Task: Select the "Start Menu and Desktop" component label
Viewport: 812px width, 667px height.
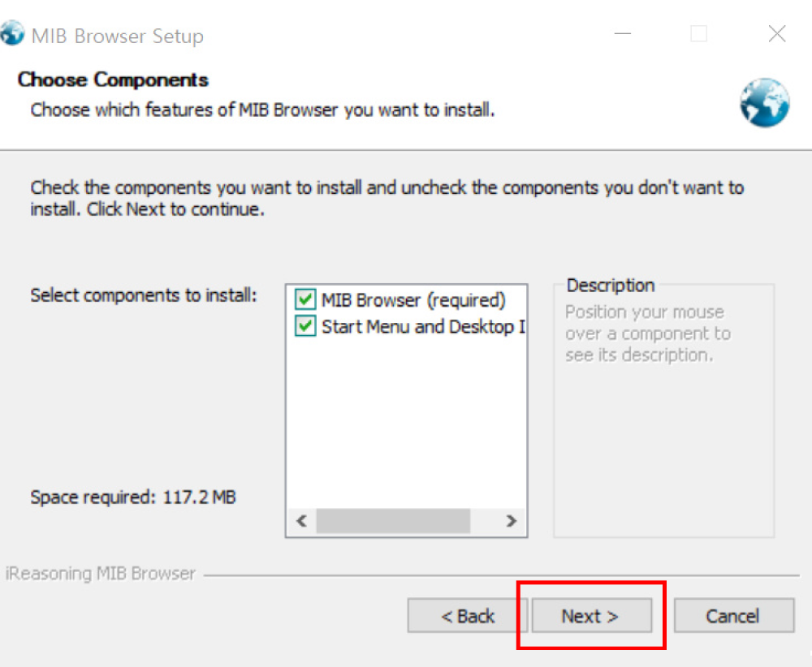Action: pyautogui.click(x=422, y=327)
